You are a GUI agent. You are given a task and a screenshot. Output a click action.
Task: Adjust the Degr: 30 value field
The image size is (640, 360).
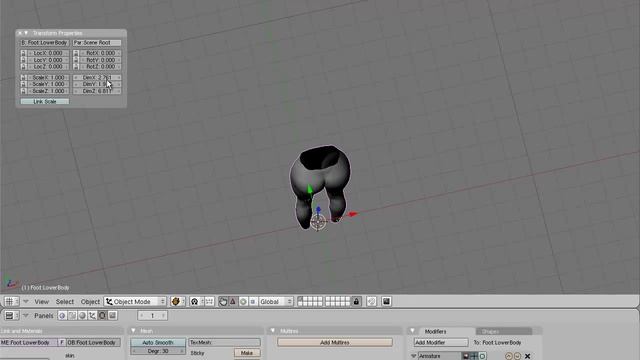[x=158, y=351]
